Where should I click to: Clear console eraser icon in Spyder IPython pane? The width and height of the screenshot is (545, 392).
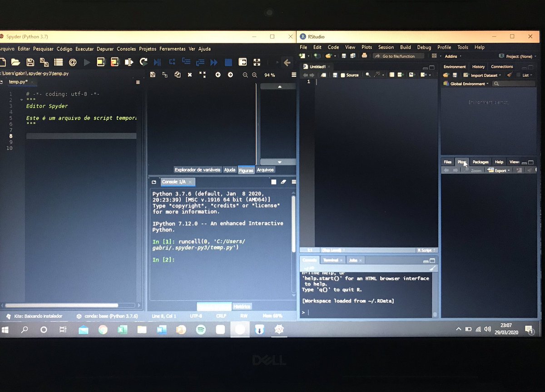click(x=283, y=182)
